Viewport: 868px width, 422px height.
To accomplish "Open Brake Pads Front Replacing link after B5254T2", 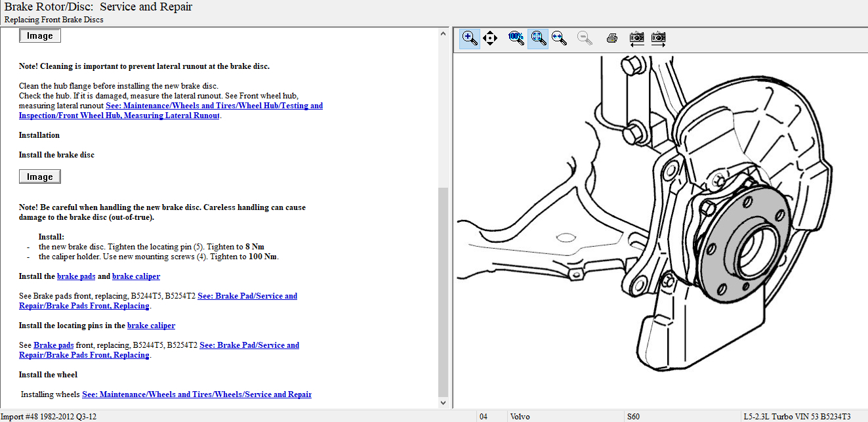I will pos(158,301).
